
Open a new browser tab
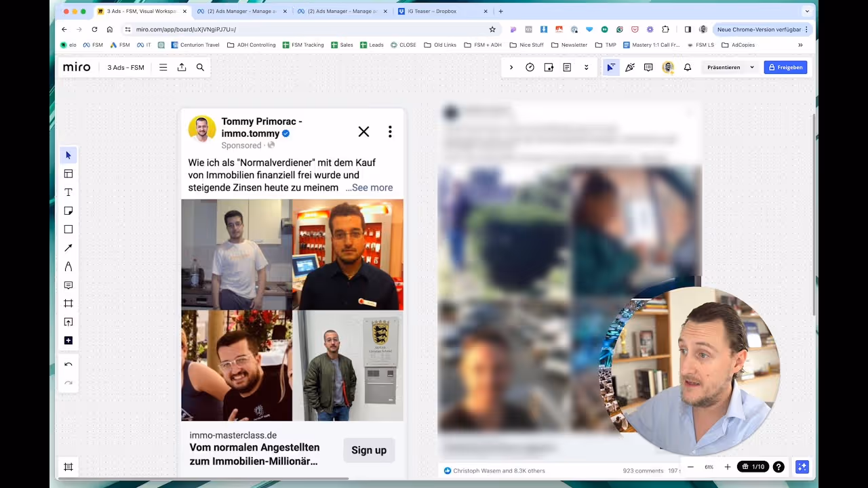(501, 12)
